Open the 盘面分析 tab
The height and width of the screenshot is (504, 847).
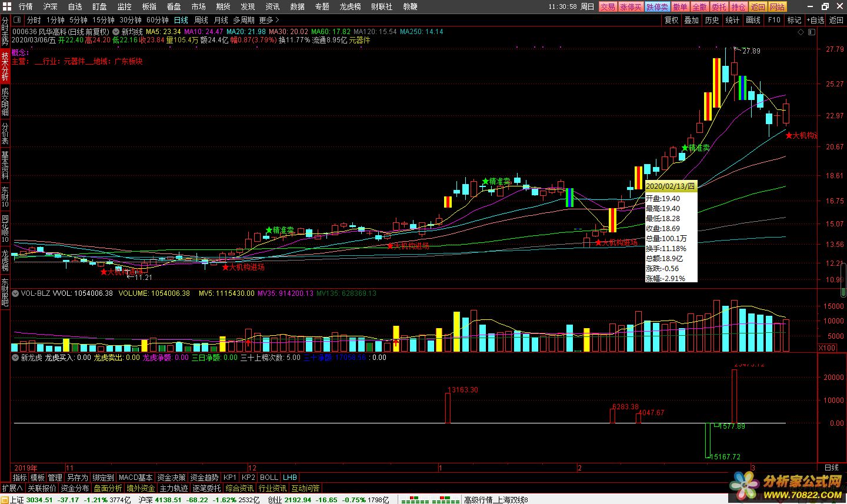(x=108, y=488)
